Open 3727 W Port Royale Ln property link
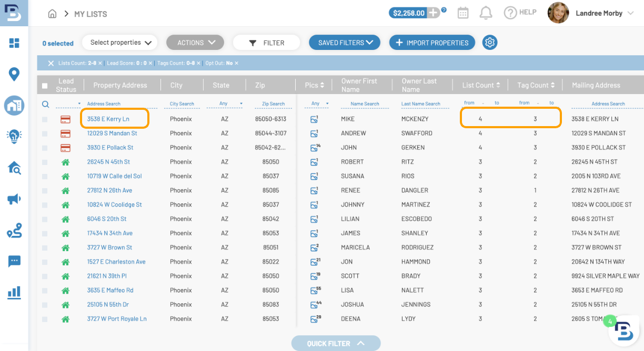 (117, 318)
